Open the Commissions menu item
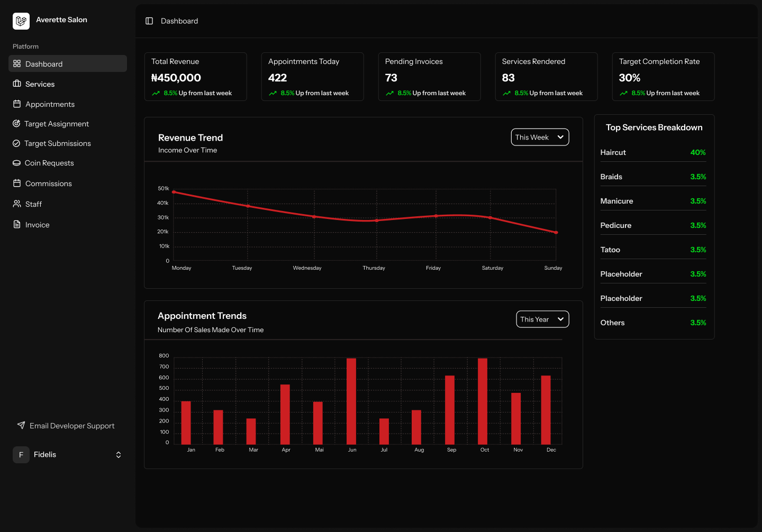 (48, 184)
